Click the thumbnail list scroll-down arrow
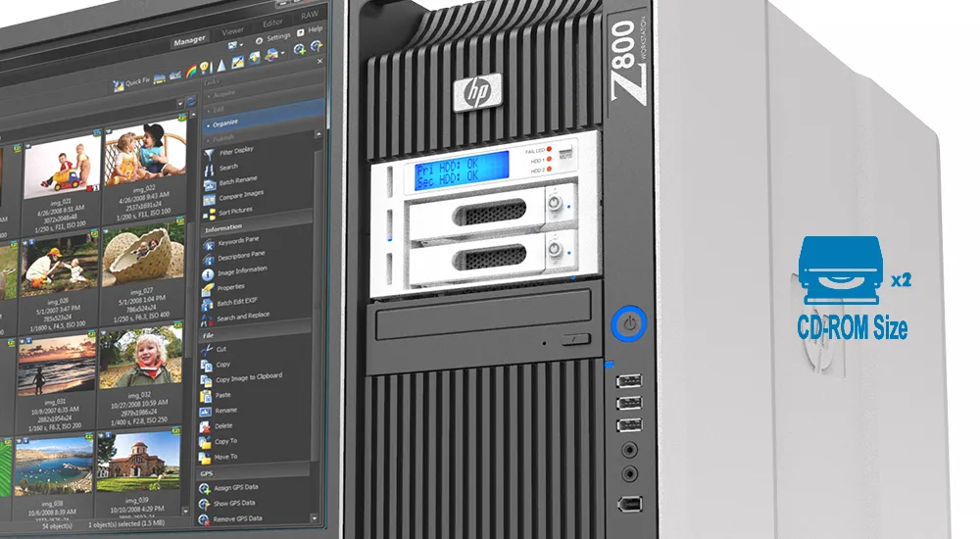Image resolution: width=980 pixels, height=539 pixels. (x=185, y=512)
